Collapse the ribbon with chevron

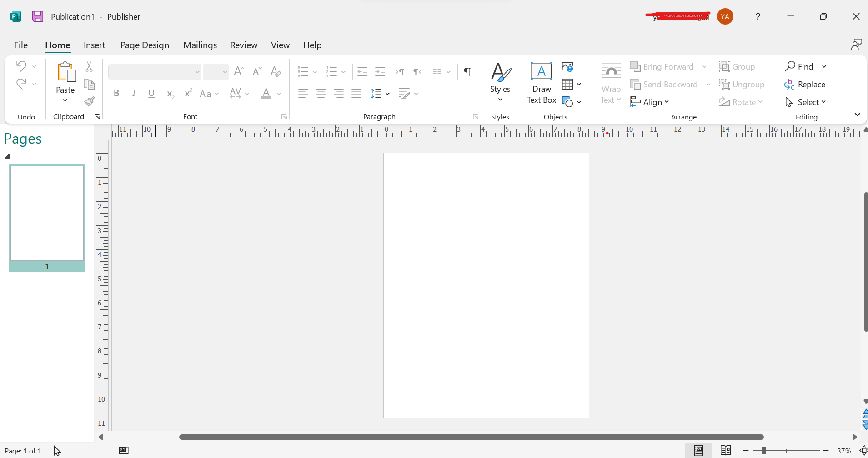(x=858, y=114)
